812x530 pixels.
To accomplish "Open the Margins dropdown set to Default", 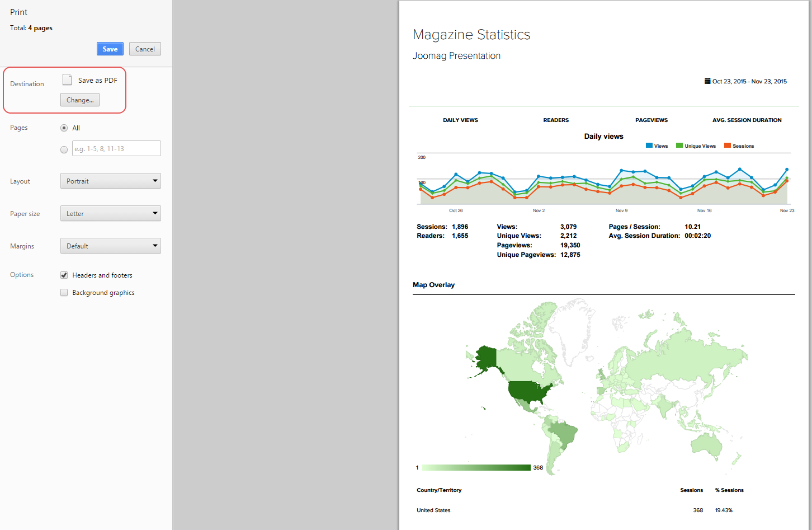I will [x=110, y=246].
